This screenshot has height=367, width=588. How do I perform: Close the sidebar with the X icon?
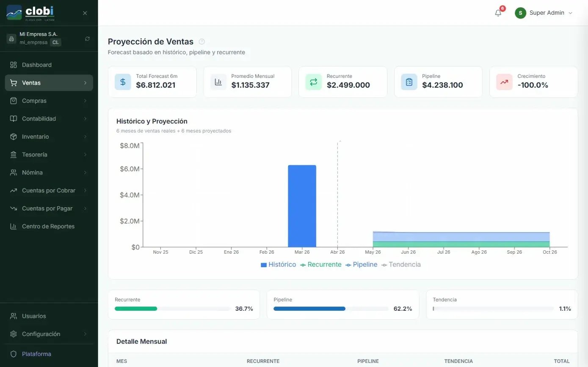click(85, 13)
